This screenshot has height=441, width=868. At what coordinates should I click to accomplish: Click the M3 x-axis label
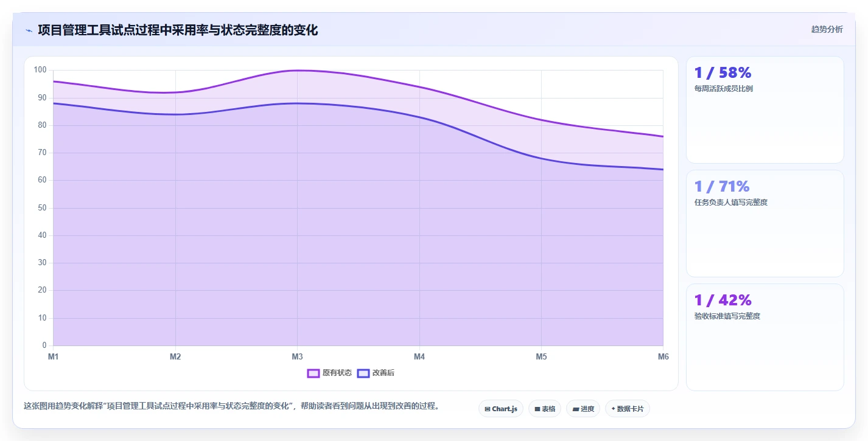(297, 356)
